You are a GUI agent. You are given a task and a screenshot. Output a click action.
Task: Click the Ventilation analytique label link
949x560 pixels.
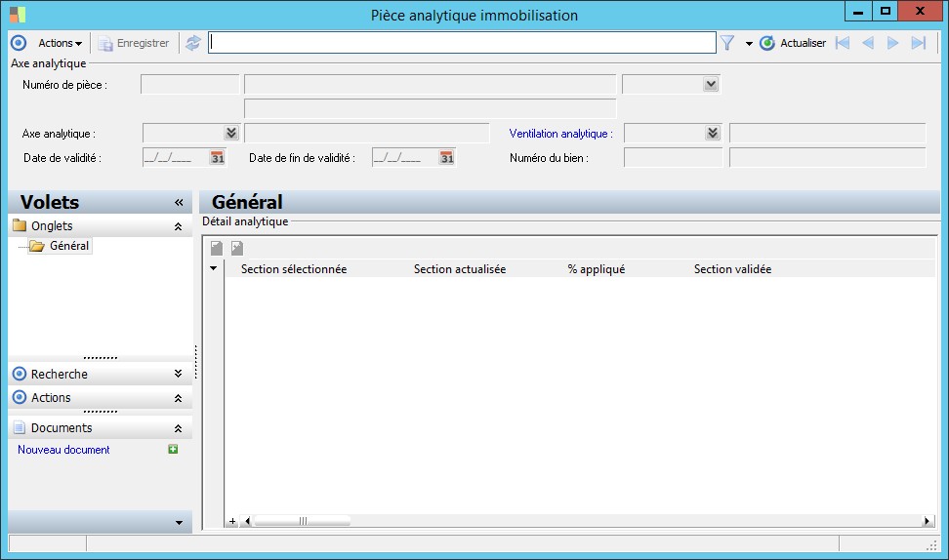560,134
